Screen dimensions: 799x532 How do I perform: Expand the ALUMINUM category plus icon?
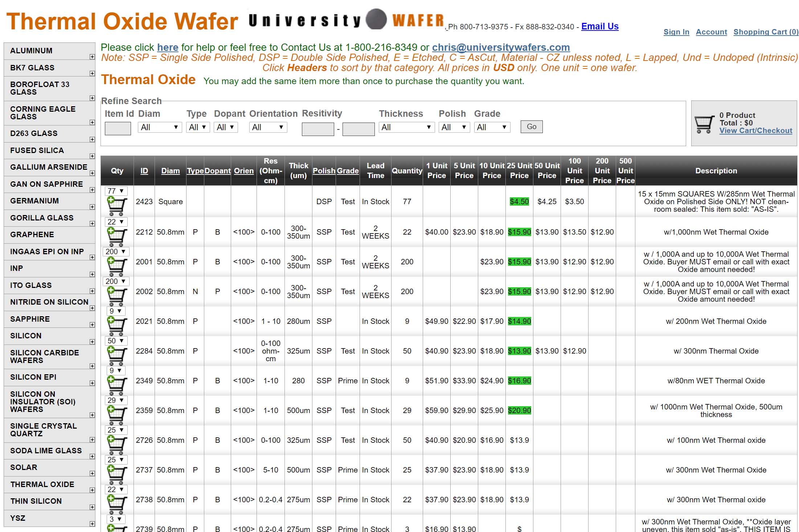(92, 57)
